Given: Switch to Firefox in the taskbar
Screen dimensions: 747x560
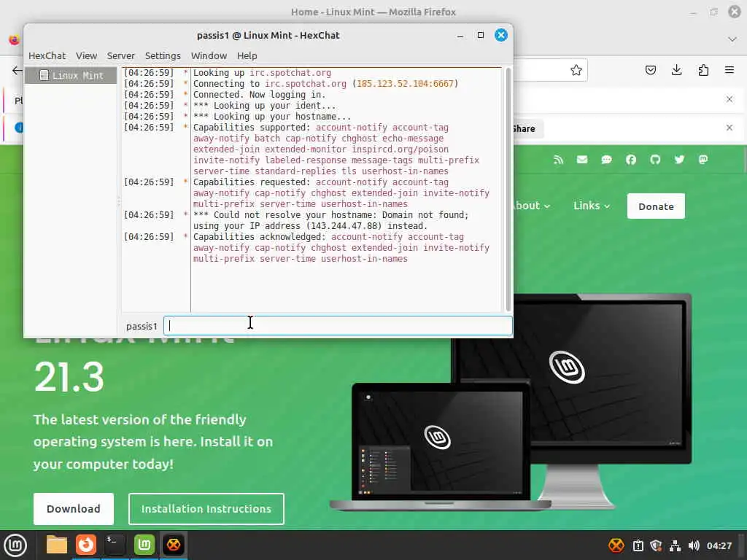Looking at the screenshot, I should (86, 545).
